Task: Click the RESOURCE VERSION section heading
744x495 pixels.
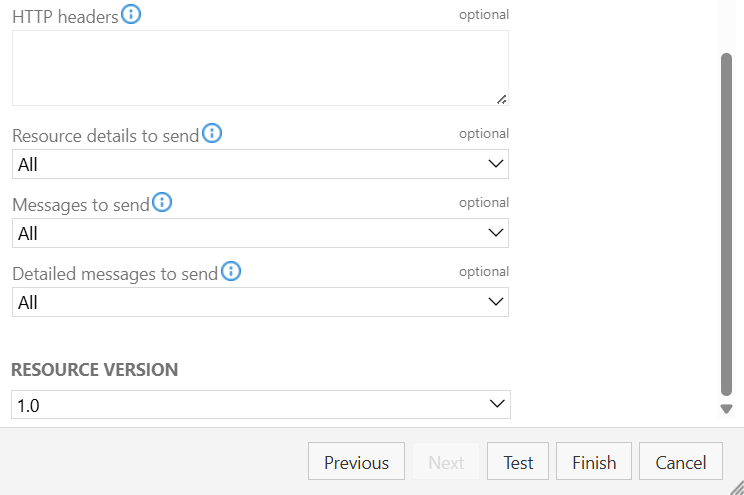Action: 95,370
